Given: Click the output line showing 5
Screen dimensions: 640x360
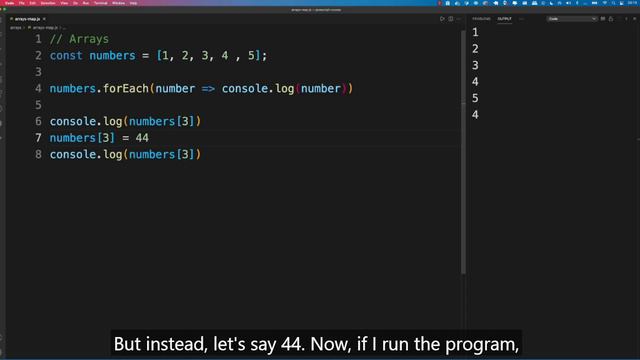Looking at the screenshot, I should tap(475, 98).
